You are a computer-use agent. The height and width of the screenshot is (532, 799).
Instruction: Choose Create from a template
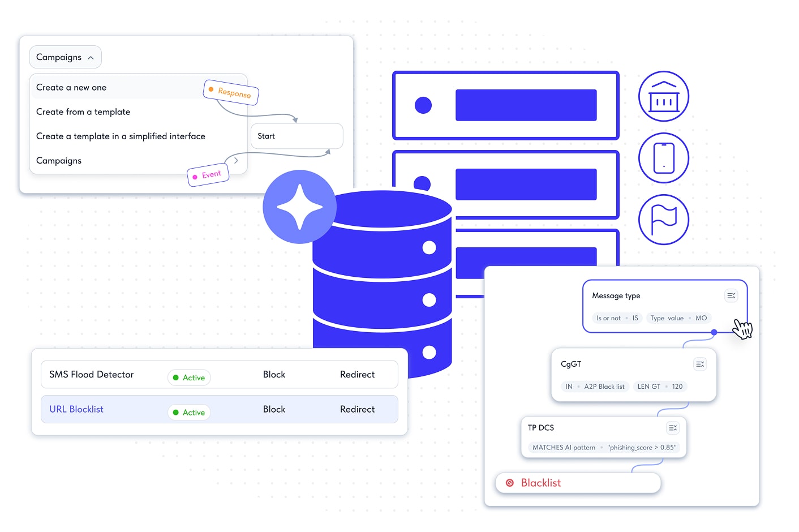coord(83,112)
